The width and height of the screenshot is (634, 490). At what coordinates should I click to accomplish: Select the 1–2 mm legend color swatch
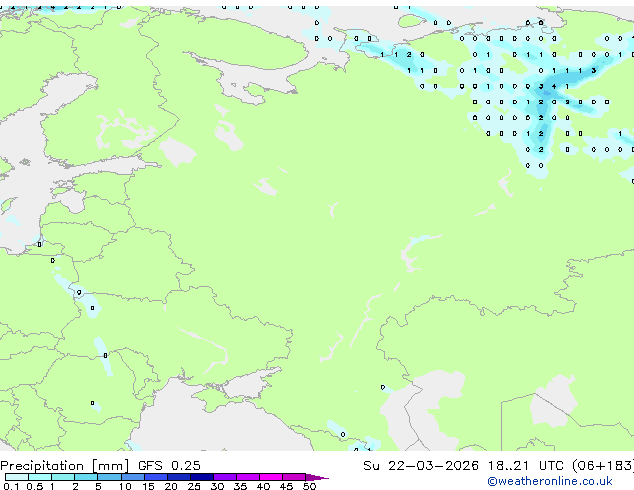tap(63, 477)
